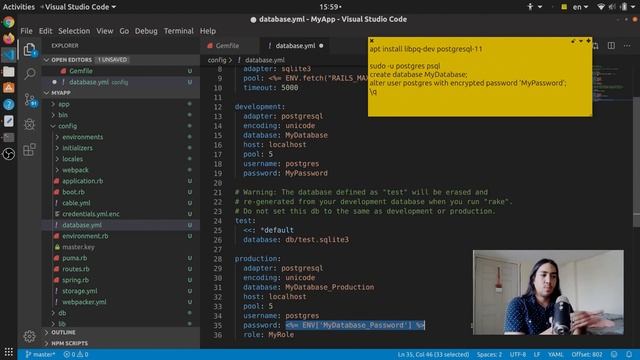Open the Terminal menu
640x360 pixels.
pyautogui.click(x=178, y=31)
